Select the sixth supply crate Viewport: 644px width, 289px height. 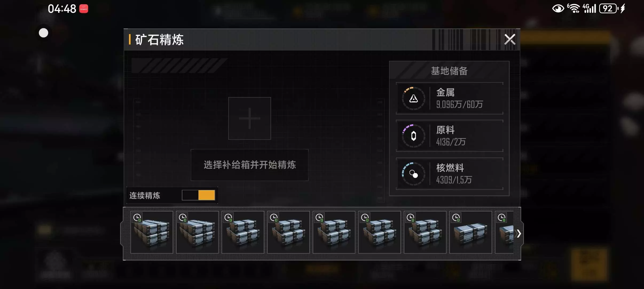[379, 232]
